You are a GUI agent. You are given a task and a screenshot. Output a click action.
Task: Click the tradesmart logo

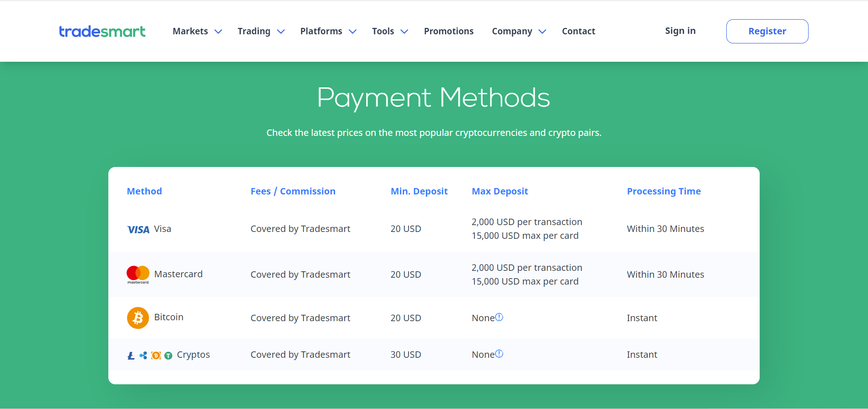pos(102,31)
